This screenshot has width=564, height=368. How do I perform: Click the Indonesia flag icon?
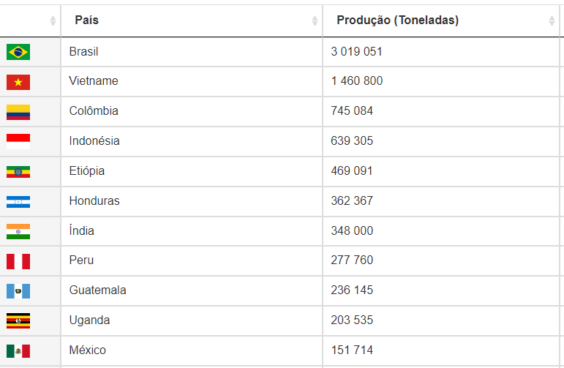pyautogui.click(x=18, y=142)
